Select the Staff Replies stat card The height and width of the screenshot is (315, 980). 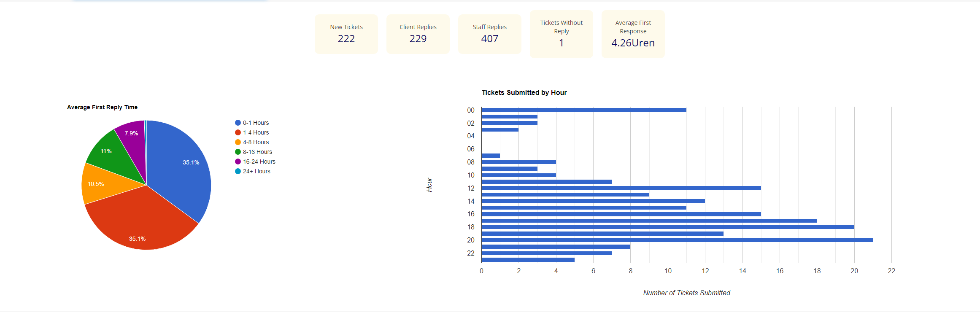coord(489,34)
